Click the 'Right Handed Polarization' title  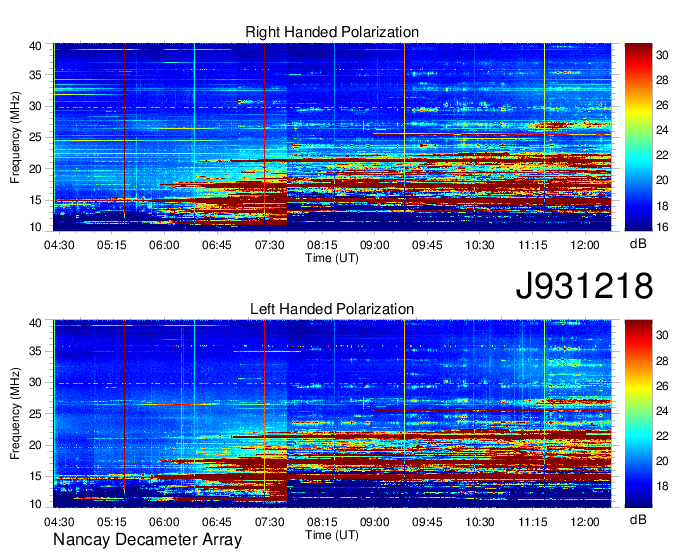pyautogui.click(x=332, y=32)
